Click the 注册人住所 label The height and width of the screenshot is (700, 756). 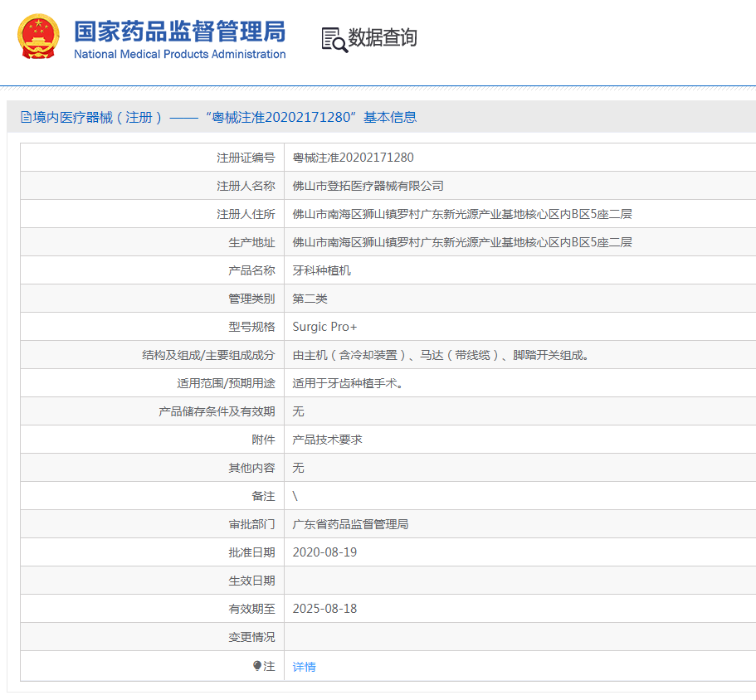pyautogui.click(x=246, y=214)
